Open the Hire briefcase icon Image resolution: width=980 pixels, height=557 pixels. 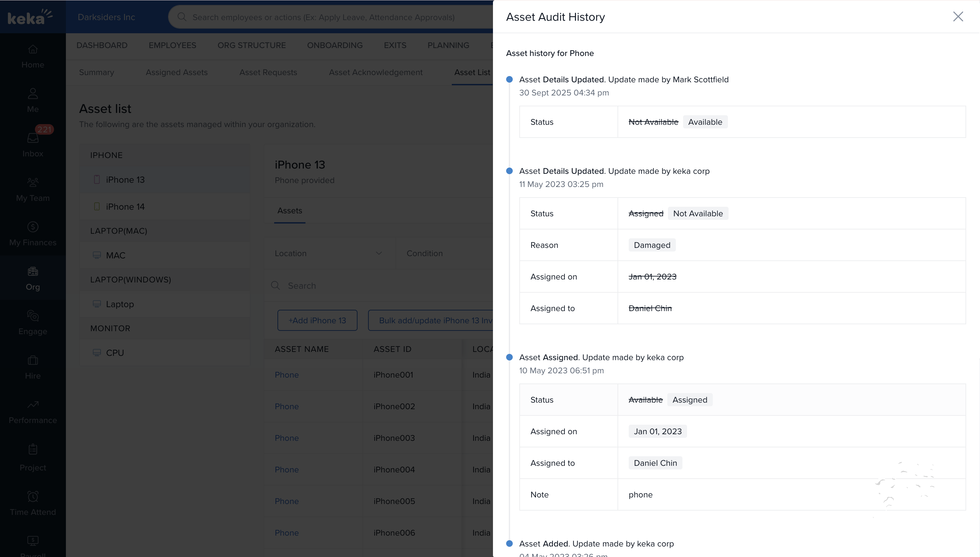pyautogui.click(x=33, y=360)
